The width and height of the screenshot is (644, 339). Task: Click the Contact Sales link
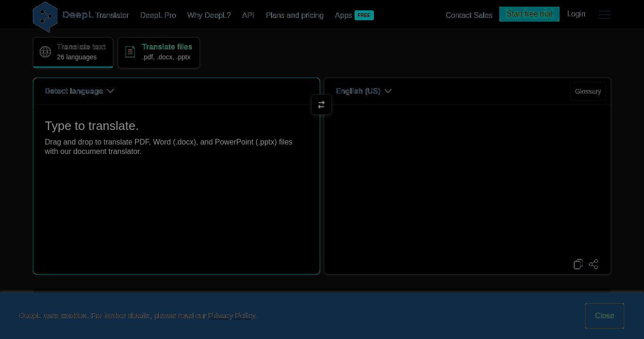(x=469, y=15)
